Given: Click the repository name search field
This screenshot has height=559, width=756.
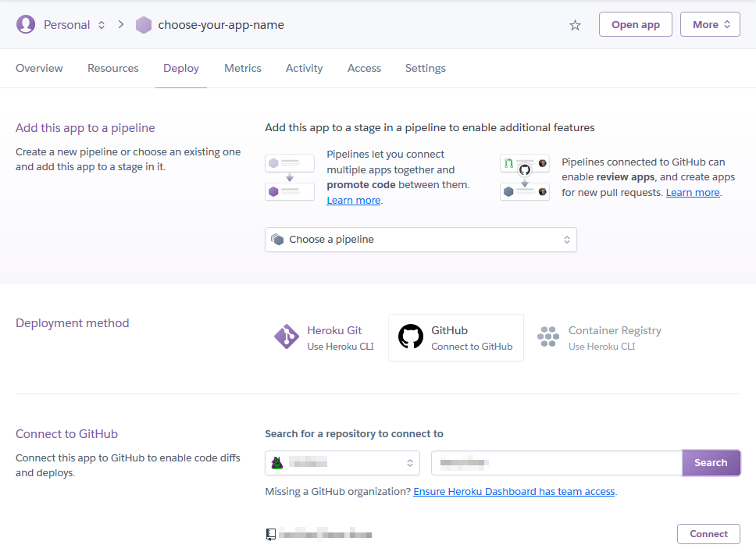Looking at the screenshot, I should coord(557,463).
